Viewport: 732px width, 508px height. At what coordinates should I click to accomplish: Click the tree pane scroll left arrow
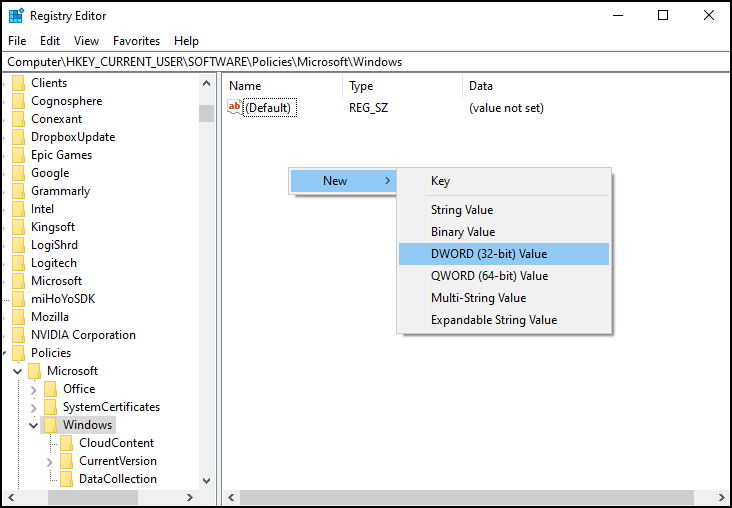click(x=10, y=497)
